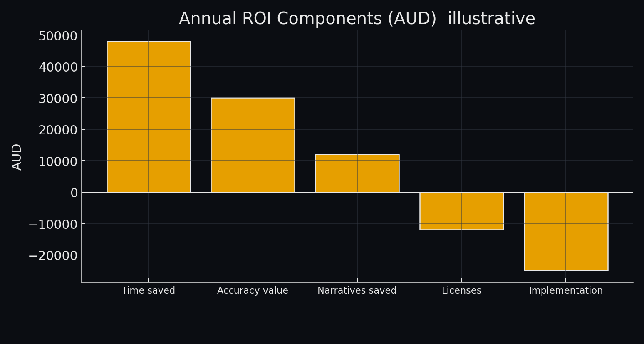This screenshot has width=644, height=344.
Task: Click the smallest positive bar
Action: coord(357,173)
